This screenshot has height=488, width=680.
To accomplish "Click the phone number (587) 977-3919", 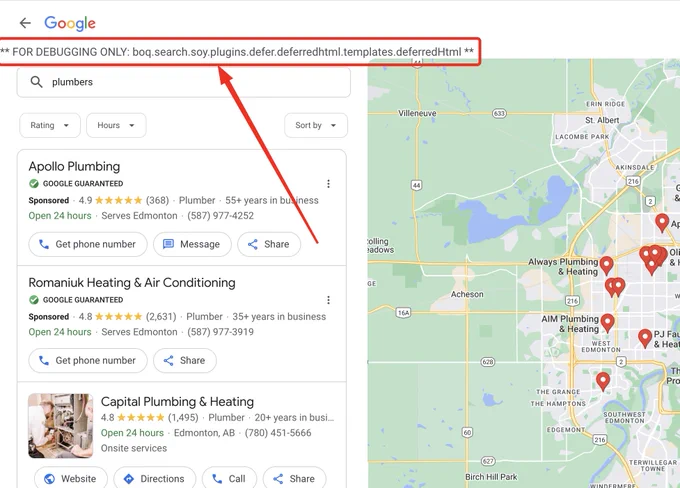I will [220, 332].
